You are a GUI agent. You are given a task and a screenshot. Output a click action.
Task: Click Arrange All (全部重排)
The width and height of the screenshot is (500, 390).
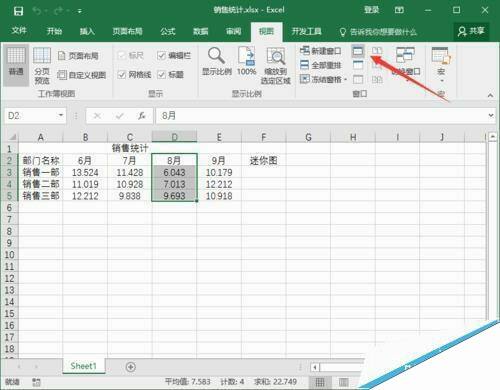click(x=320, y=65)
